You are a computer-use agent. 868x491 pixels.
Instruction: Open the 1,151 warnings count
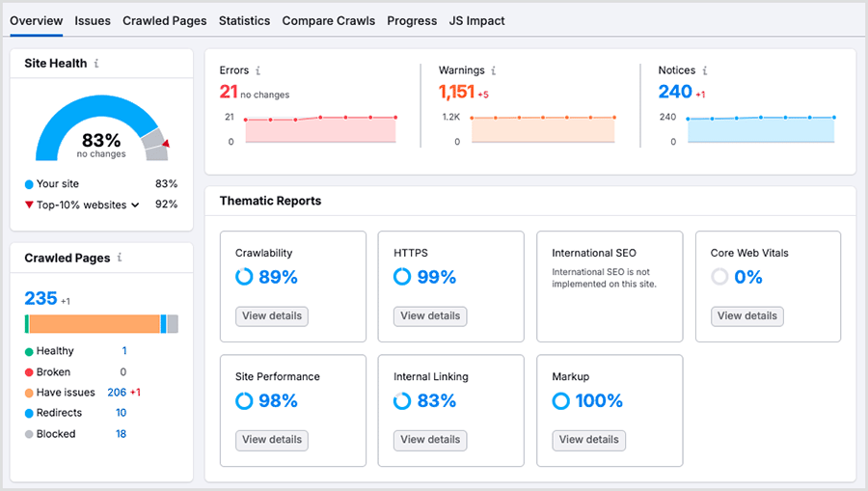[x=457, y=92]
